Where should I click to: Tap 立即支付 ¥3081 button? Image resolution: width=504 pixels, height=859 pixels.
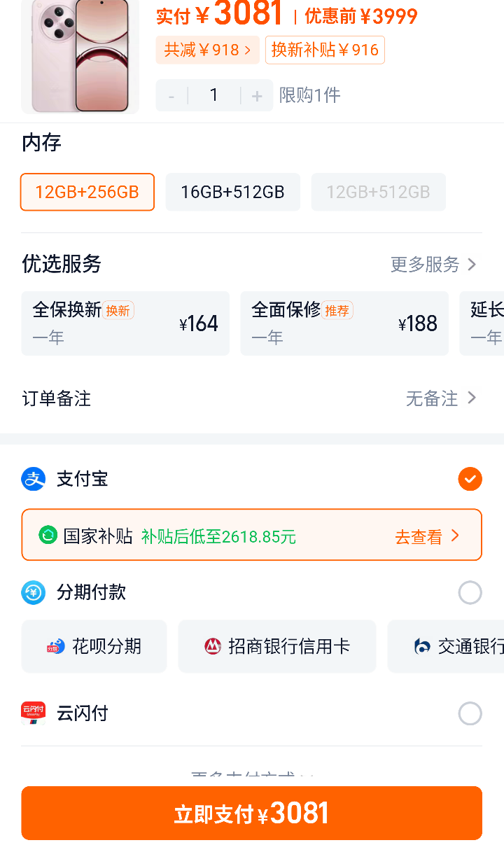[252, 813]
